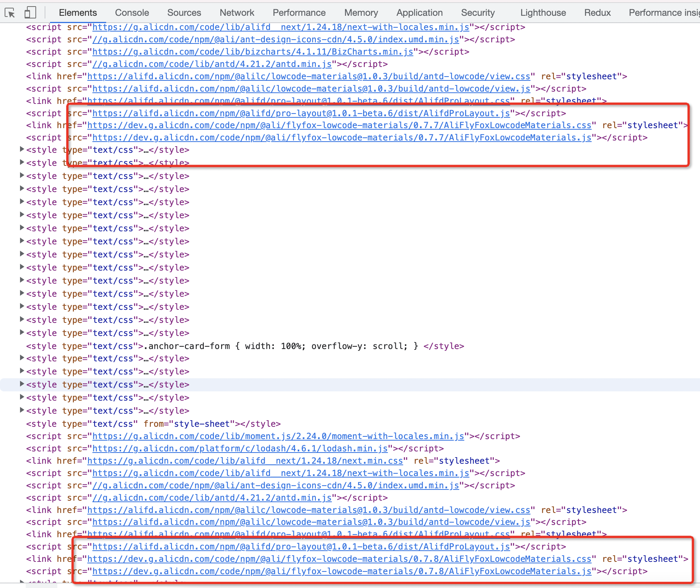Expand the last collapsed style node before style-sheet
Viewport: 700px width, 588px height.
coord(22,410)
